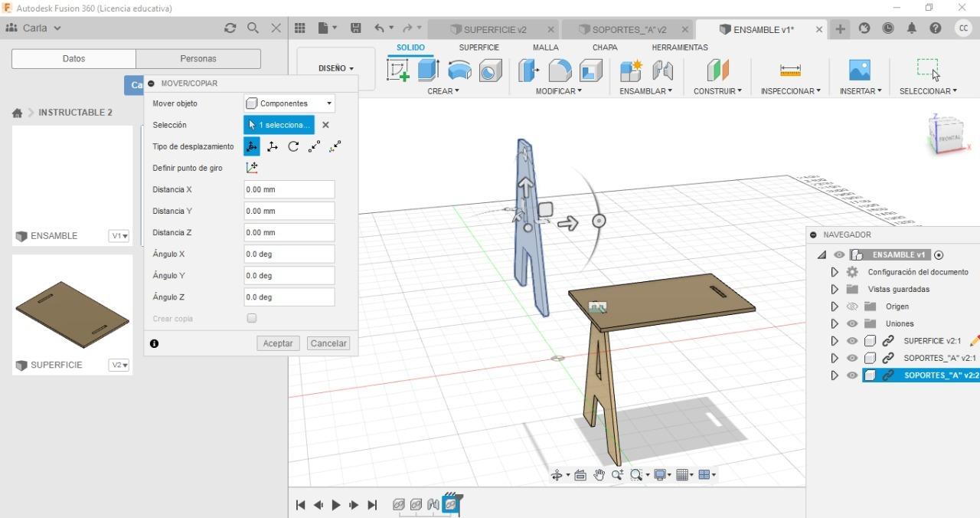
Task: Click the Set Pivot icon
Action: coord(252,168)
